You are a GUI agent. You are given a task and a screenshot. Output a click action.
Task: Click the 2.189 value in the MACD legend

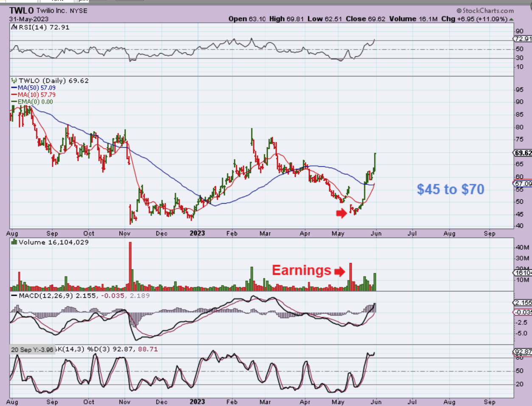140,296
